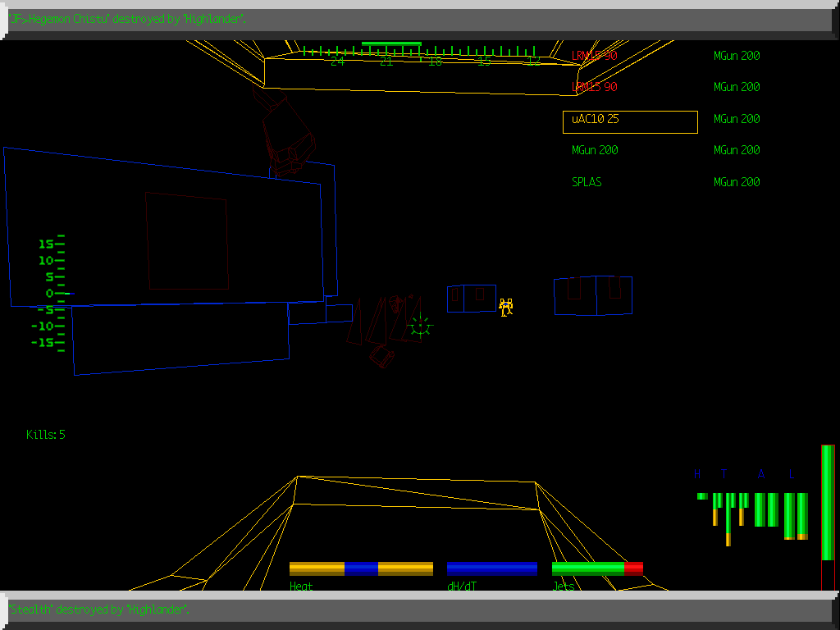Click the compass heading strip
This screenshot has width=840, height=630.
click(418, 54)
